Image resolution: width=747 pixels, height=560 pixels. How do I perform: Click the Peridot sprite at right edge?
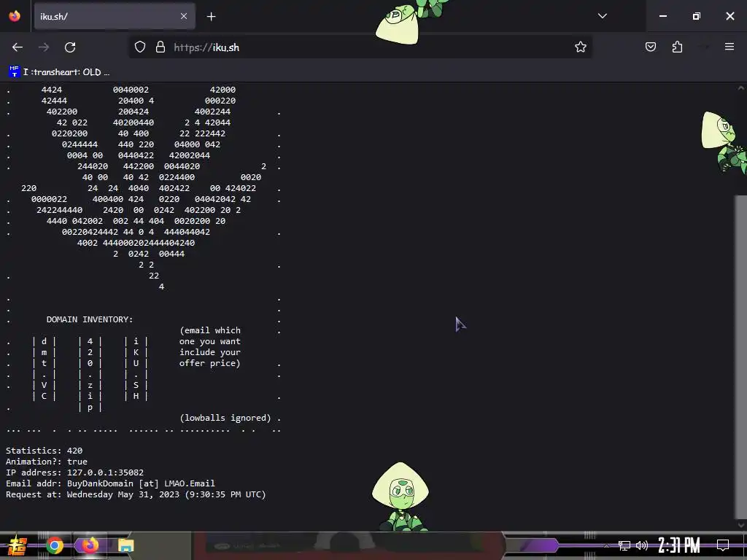click(724, 141)
